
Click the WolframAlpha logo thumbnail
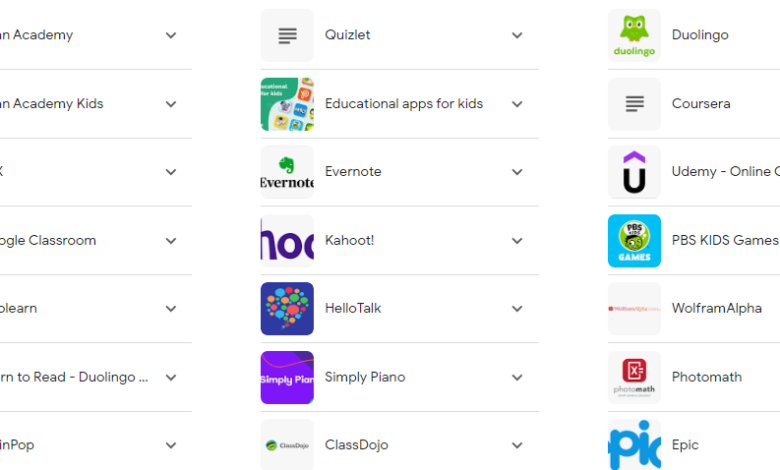(634, 309)
